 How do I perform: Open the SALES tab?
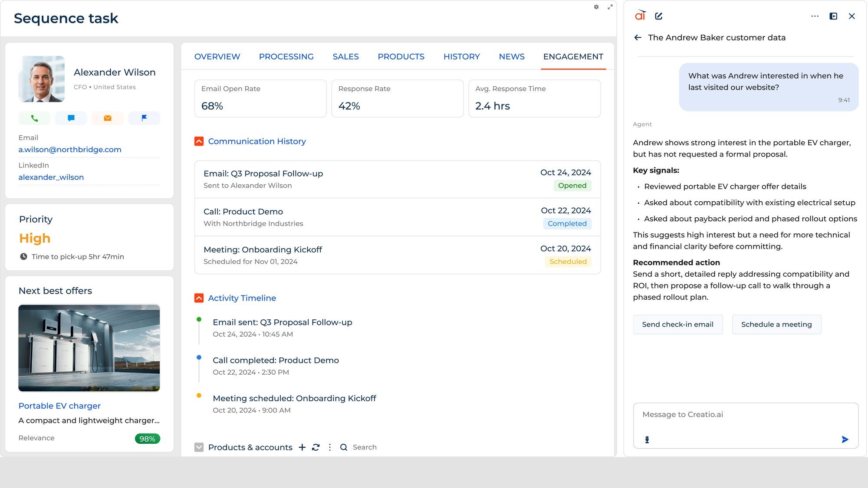(x=345, y=56)
